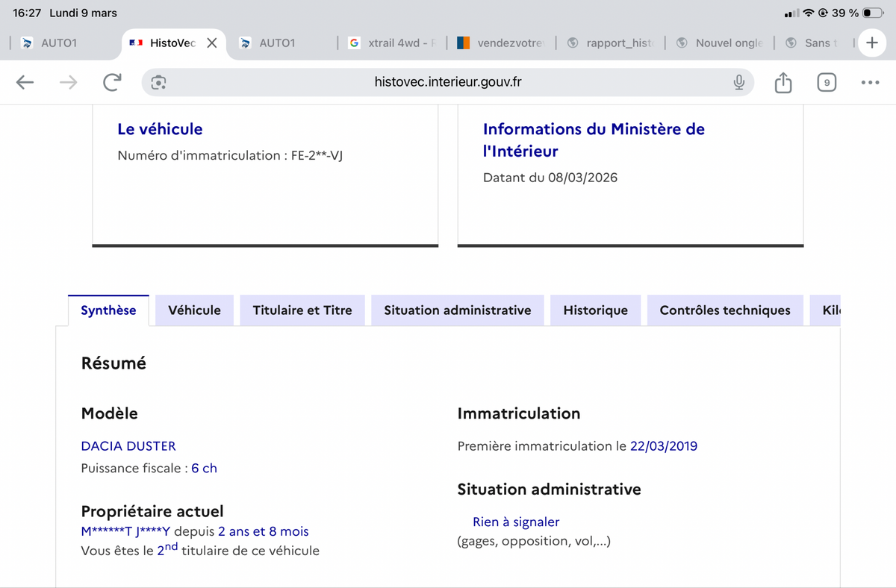Image resolution: width=896 pixels, height=588 pixels.
Task: Open a new tab with plus icon
Action: (x=871, y=43)
